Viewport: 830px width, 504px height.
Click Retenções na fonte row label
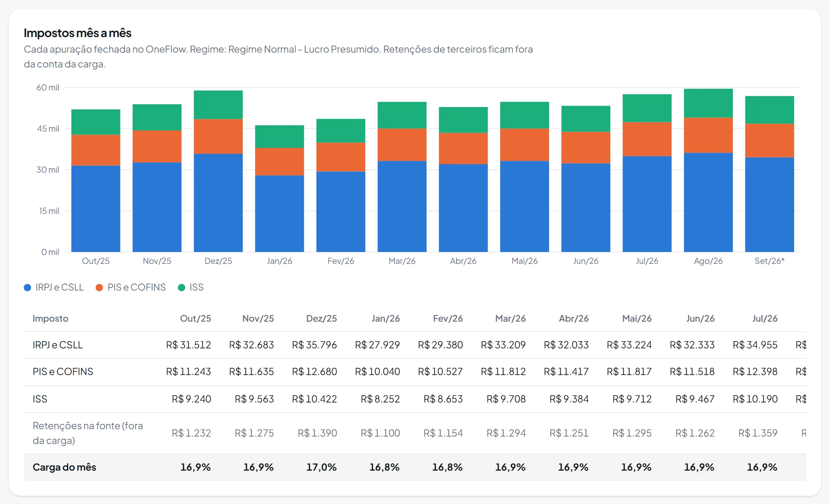88,433
